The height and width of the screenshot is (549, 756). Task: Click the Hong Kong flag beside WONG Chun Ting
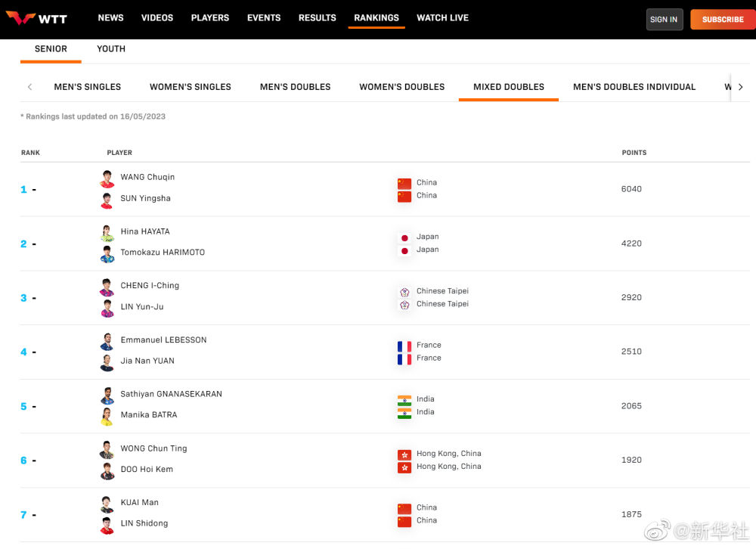(x=404, y=454)
